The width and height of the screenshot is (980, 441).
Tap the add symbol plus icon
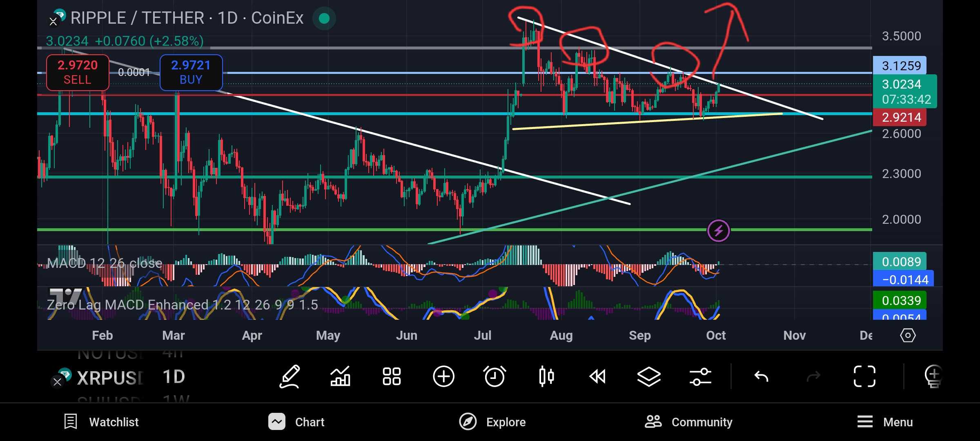pyautogui.click(x=443, y=376)
